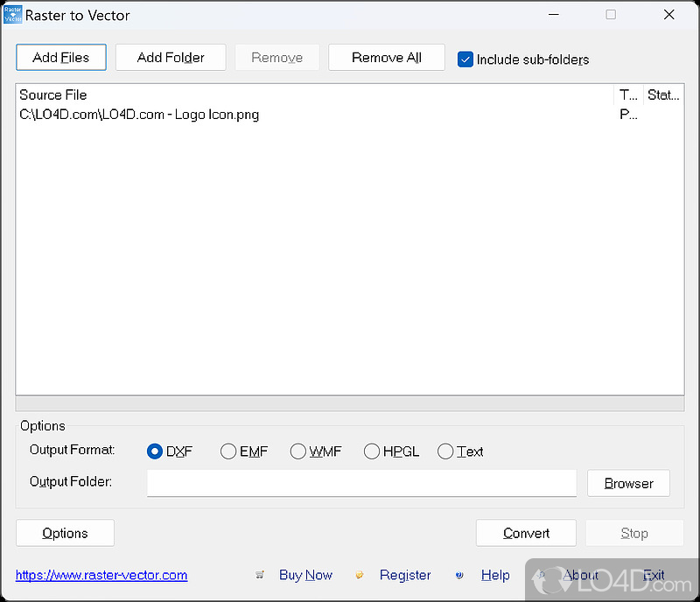Click the T... type column header
This screenshot has width=700, height=602.
(x=628, y=94)
